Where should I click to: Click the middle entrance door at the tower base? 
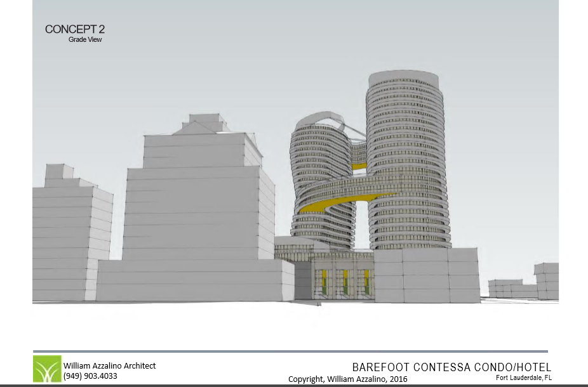pyautogui.click(x=345, y=282)
